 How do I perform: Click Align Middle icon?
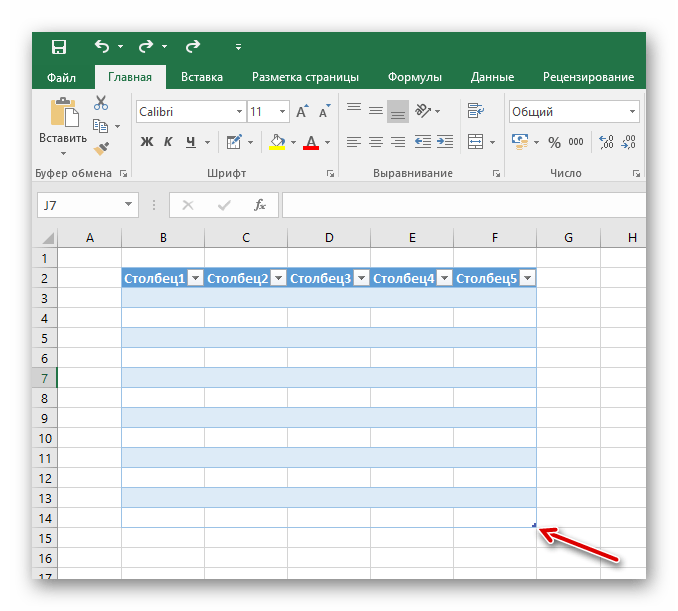coord(376,111)
